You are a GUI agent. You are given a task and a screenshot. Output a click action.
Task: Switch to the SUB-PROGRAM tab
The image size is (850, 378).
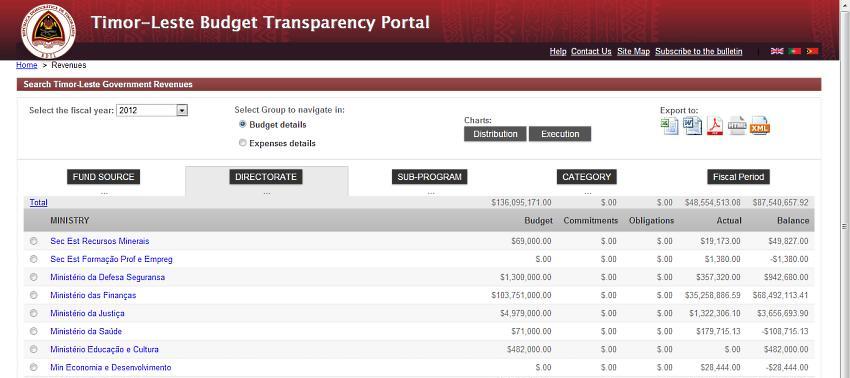pyautogui.click(x=429, y=177)
